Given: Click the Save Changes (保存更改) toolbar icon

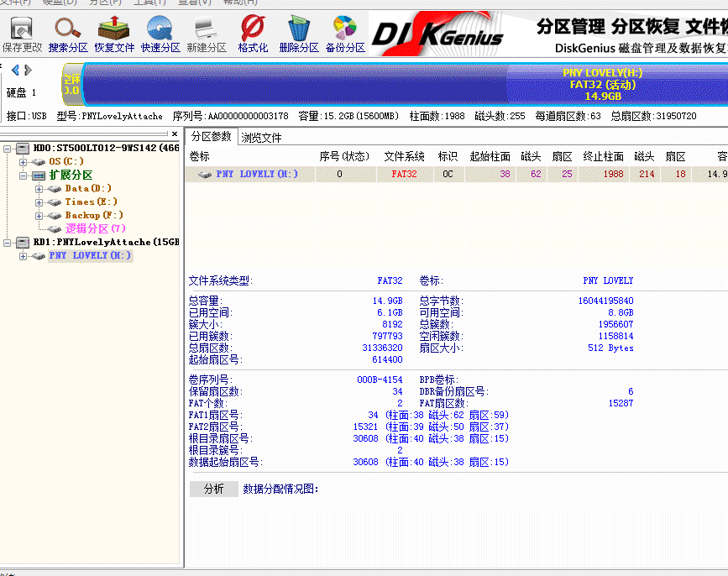Looking at the screenshot, I should pyautogui.click(x=22, y=34).
